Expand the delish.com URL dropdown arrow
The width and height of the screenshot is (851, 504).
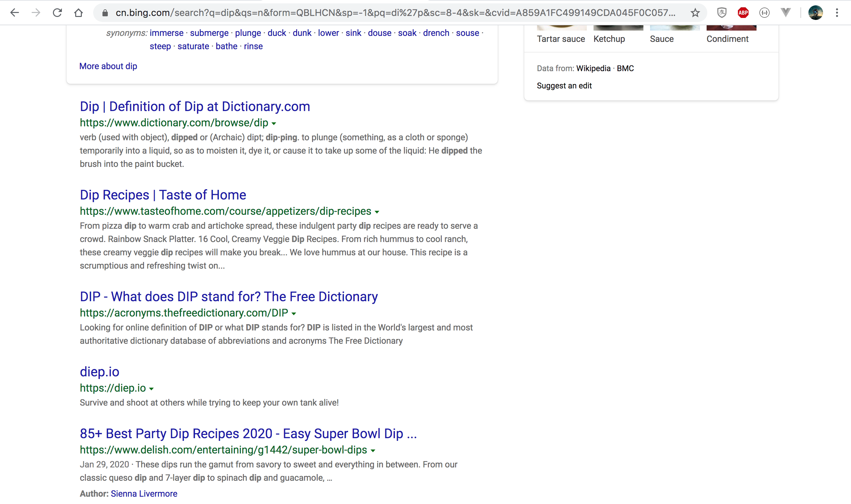point(373,451)
